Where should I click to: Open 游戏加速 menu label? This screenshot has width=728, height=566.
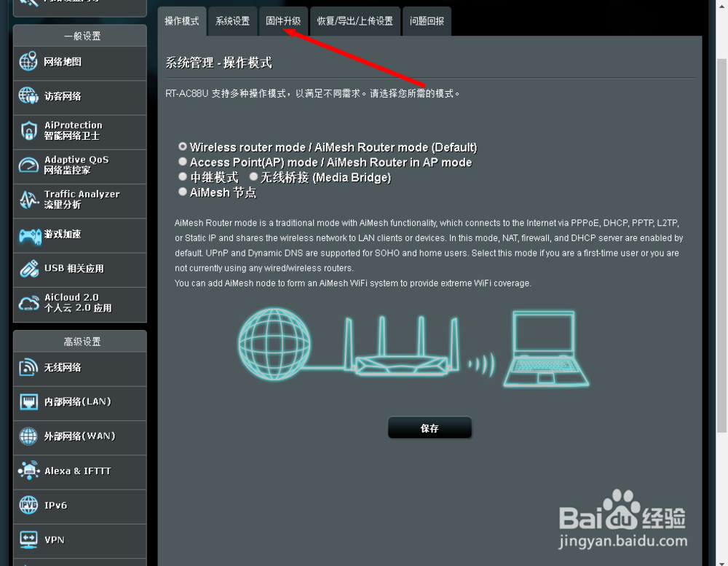tap(63, 235)
